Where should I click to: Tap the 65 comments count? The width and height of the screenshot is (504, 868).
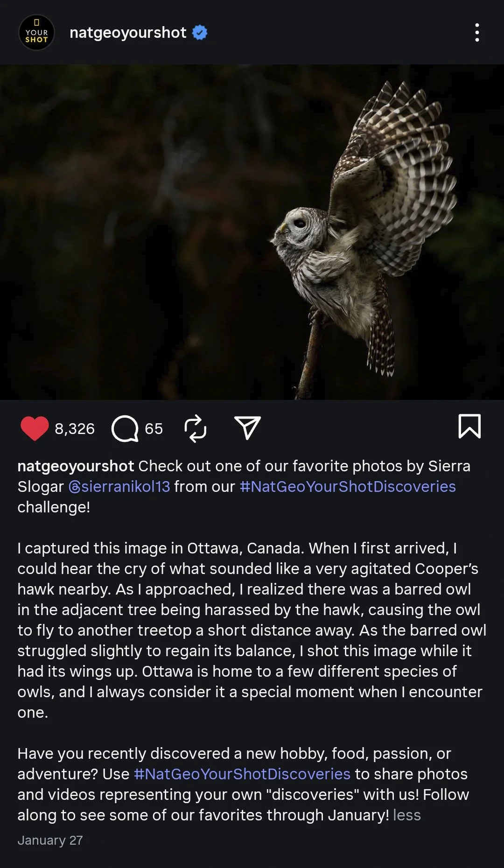point(154,428)
